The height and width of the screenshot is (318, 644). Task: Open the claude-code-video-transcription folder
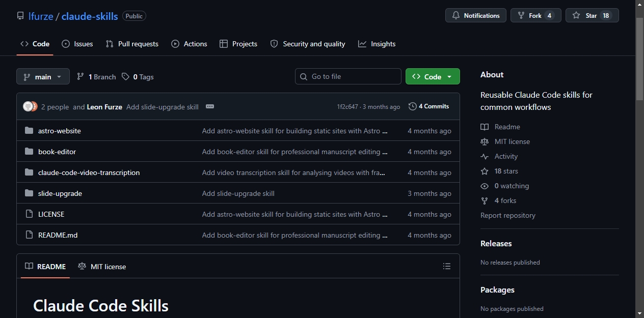89,172
